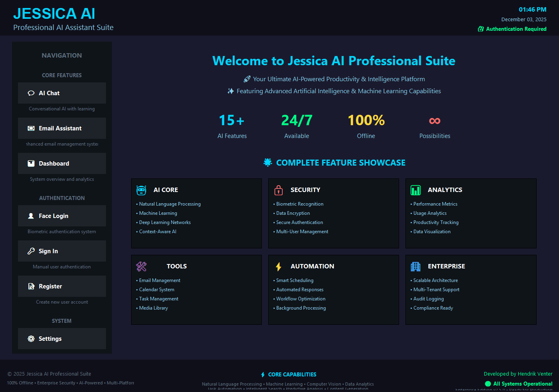The image size is (559, 392).
Task: Click the Tools wrench icon
Action: pyautogui.click(x=142, y=266)
